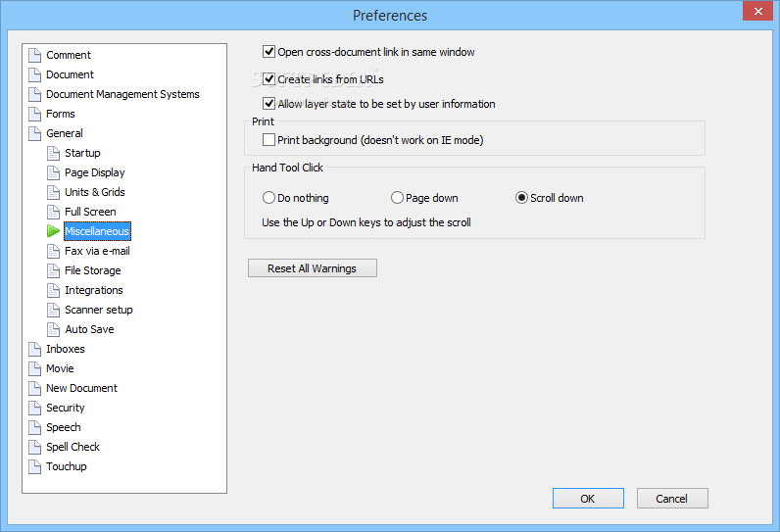Image resolution: width=780 pixels, height=532 pixels.
Task: Click the page icon next to Security
Action: 35,408
